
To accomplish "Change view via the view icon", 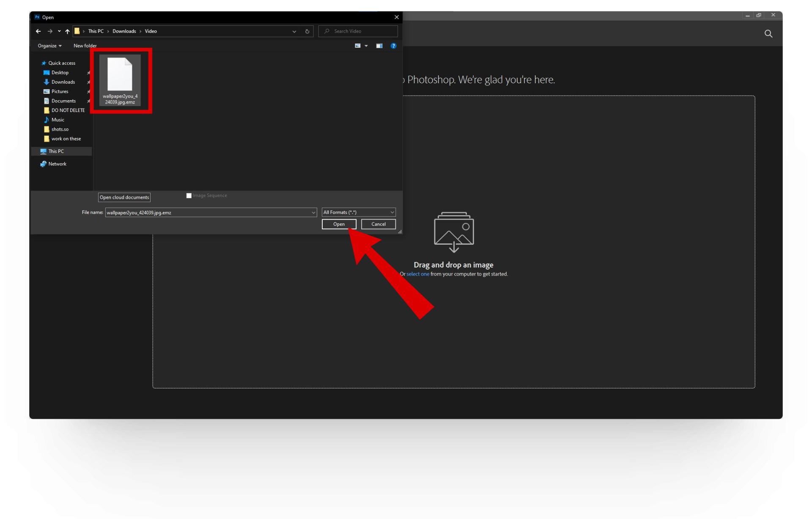I will click(358, 46).
